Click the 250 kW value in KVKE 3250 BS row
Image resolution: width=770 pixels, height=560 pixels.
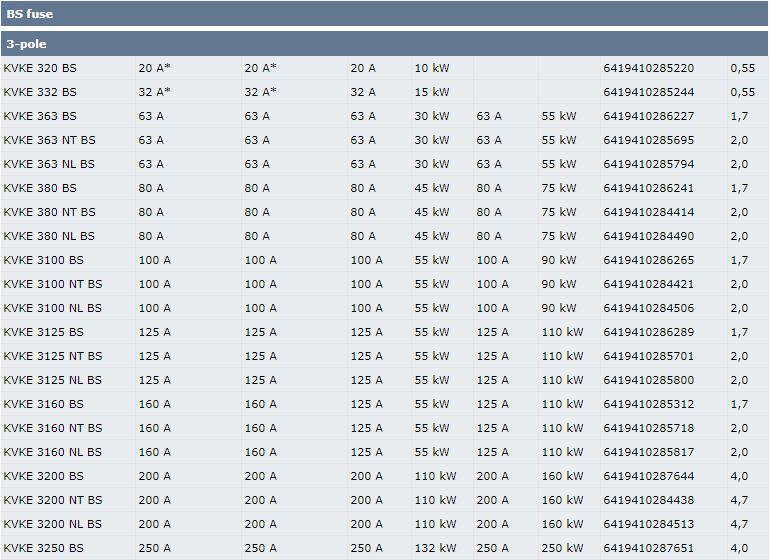pos(562,548)
